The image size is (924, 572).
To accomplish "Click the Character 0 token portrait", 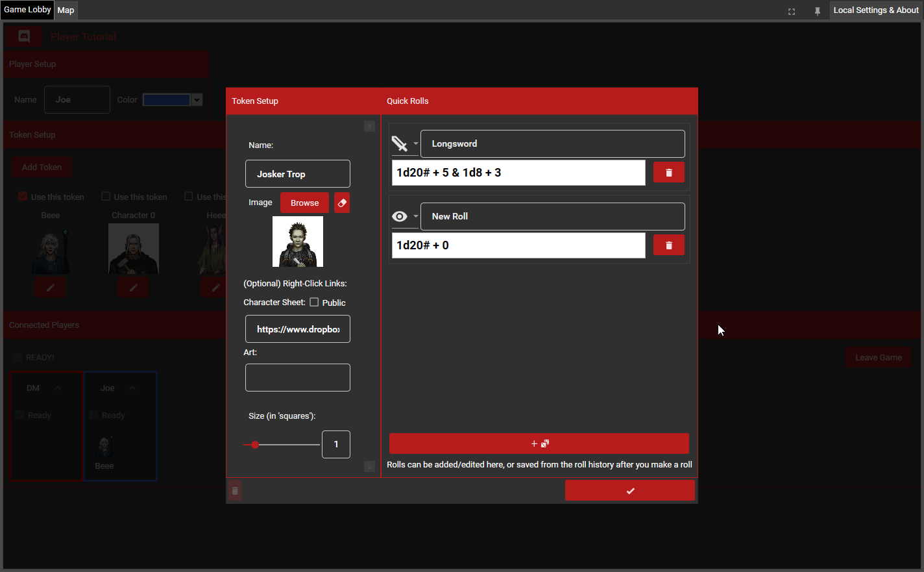I will coord(134,249).
